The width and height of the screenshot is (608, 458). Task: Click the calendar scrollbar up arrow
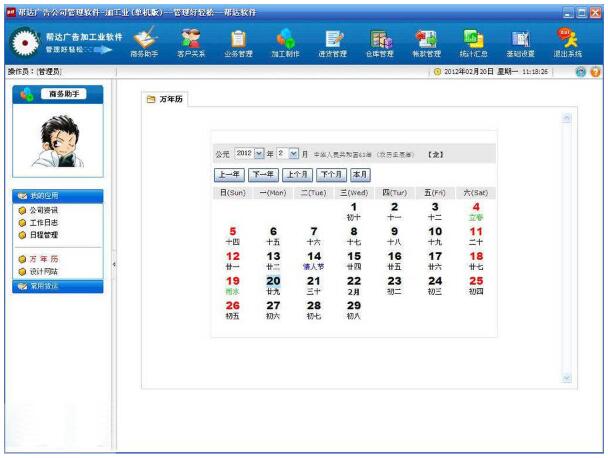567,118
